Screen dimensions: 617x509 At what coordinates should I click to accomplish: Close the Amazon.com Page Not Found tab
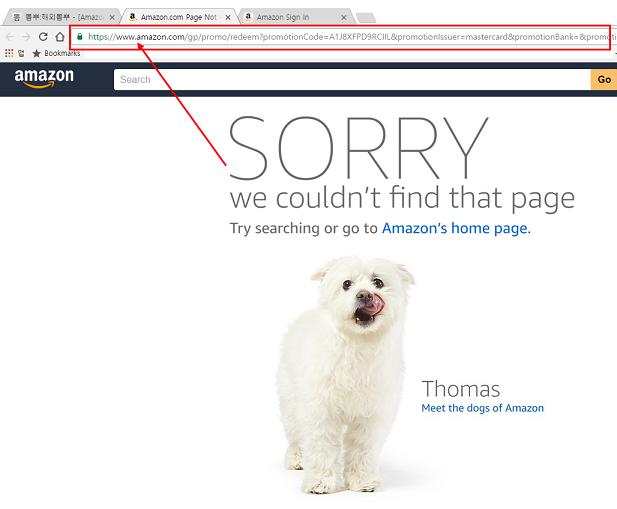point(228,17)
